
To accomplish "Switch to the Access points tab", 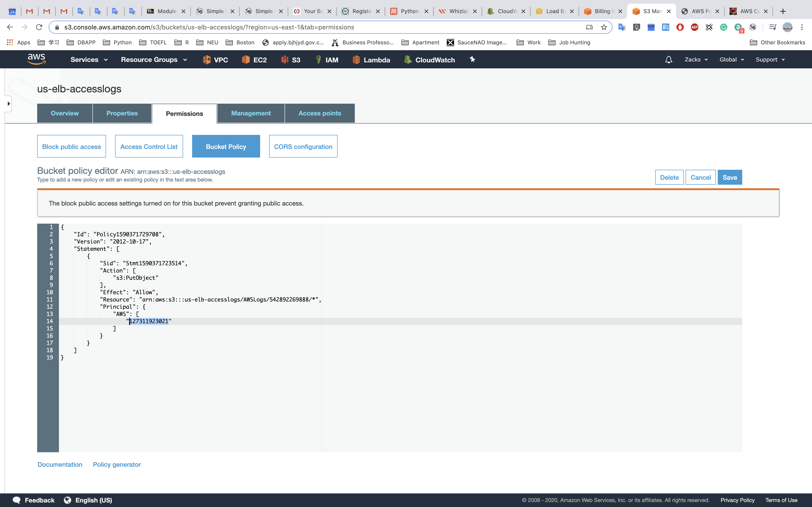I will [319, 113].
